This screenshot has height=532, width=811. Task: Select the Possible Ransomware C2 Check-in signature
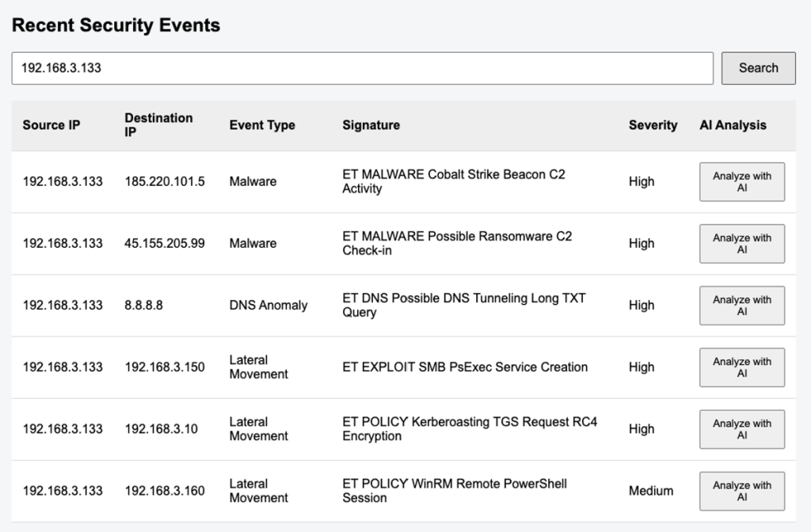(457, 244)
